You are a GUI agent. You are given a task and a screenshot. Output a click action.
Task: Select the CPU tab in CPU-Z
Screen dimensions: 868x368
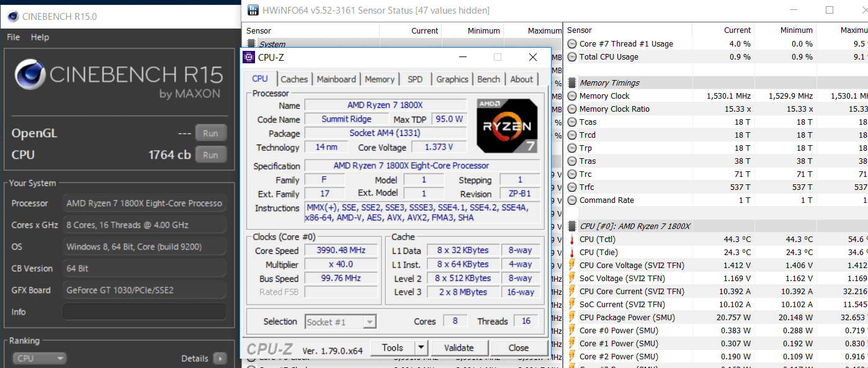coord(260,78)
